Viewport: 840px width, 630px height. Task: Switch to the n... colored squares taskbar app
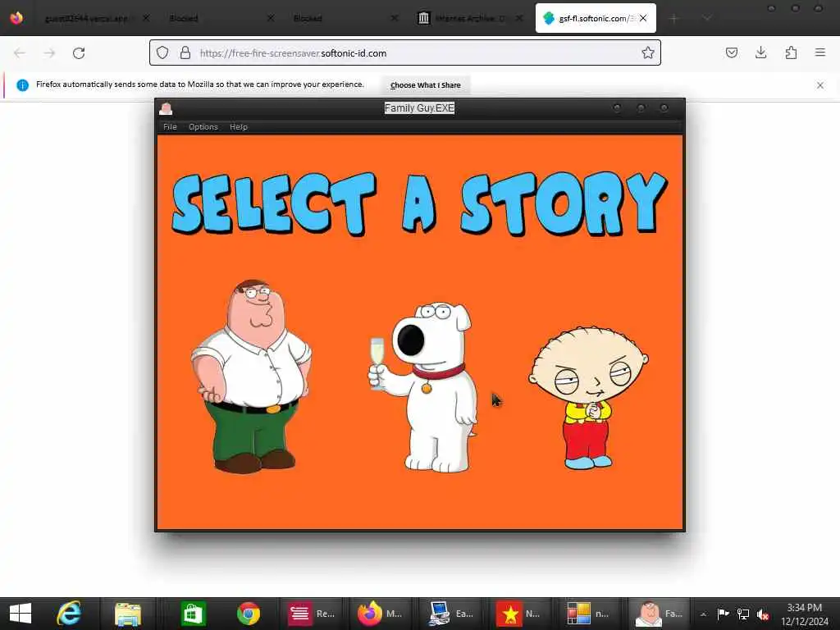point(589,614)
